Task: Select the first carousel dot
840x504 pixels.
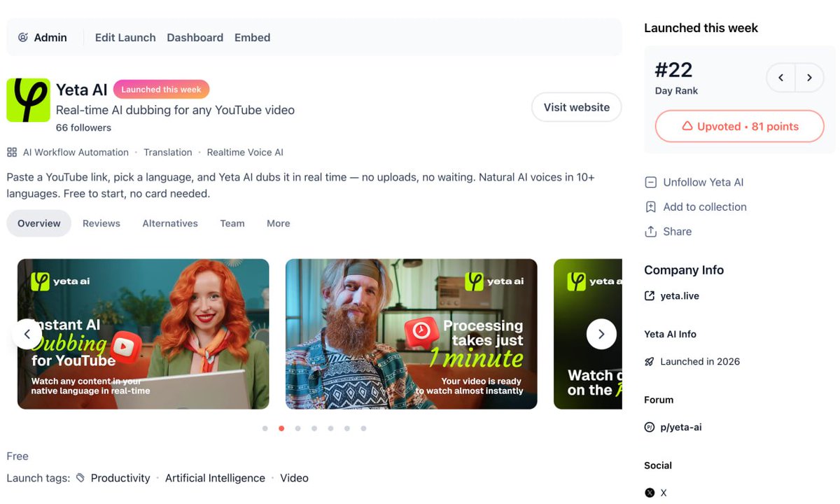Action: coord(265,428)
